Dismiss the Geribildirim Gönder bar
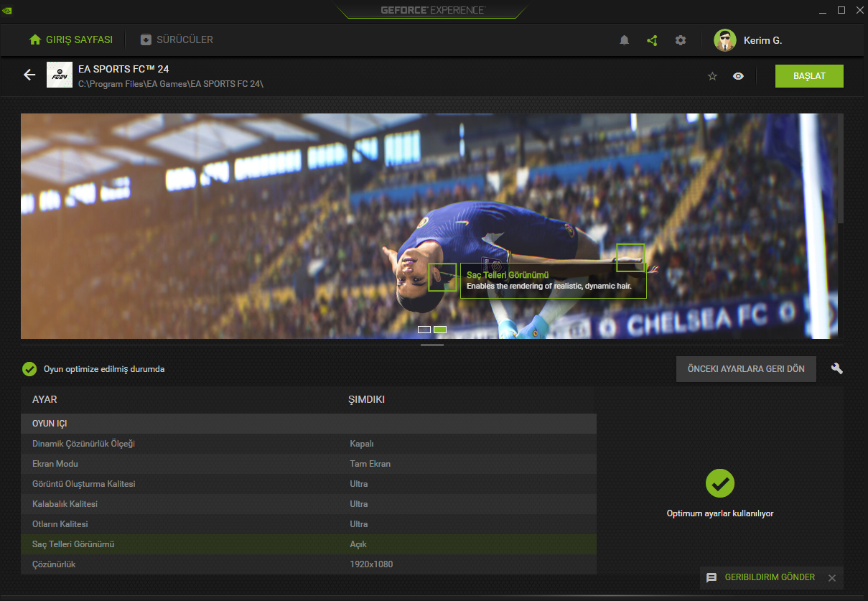The image size is (868, 601). click(x=831, y=577)
